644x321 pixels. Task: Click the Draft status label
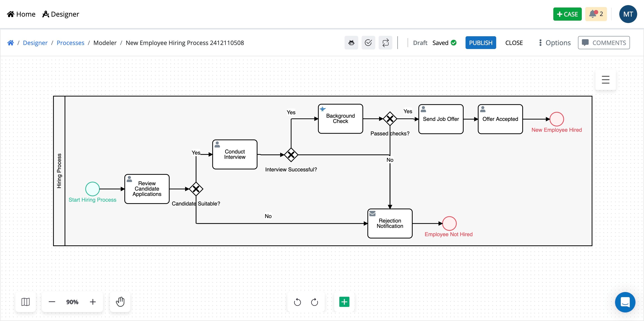420,43
